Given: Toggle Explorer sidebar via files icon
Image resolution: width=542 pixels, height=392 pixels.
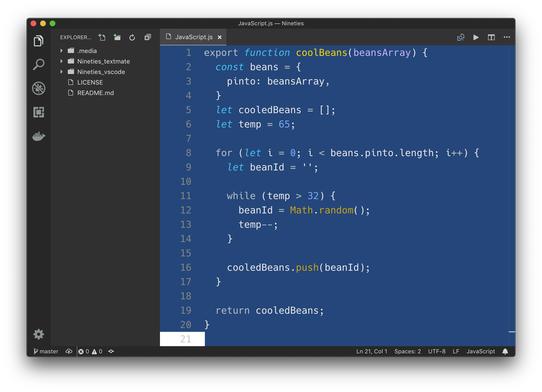Looking at the screenshot, I should pyautogui.click(x=38, y=41).
